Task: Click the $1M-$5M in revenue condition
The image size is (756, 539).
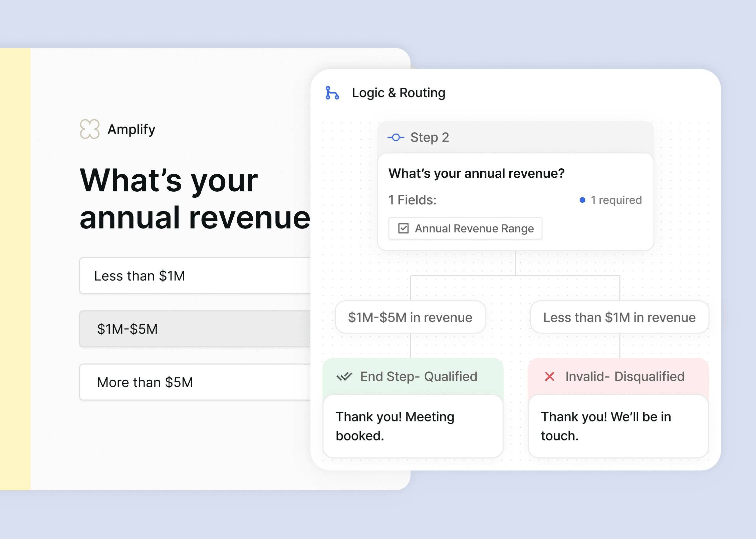Action: 410,317
